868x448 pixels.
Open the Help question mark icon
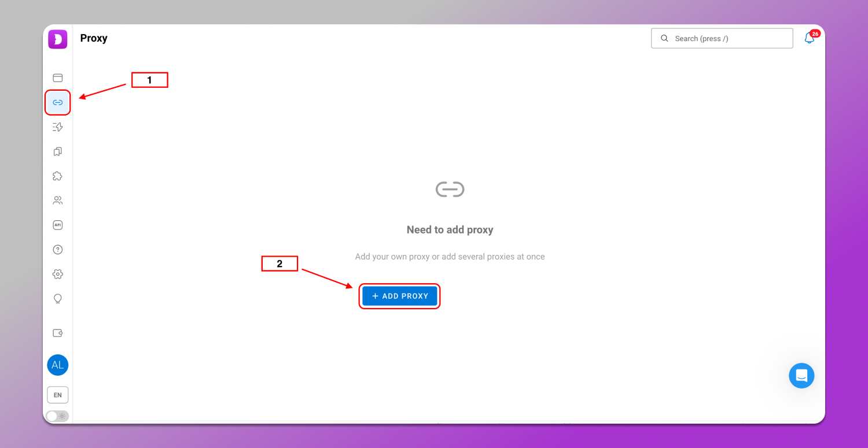[x=58, y=250]
